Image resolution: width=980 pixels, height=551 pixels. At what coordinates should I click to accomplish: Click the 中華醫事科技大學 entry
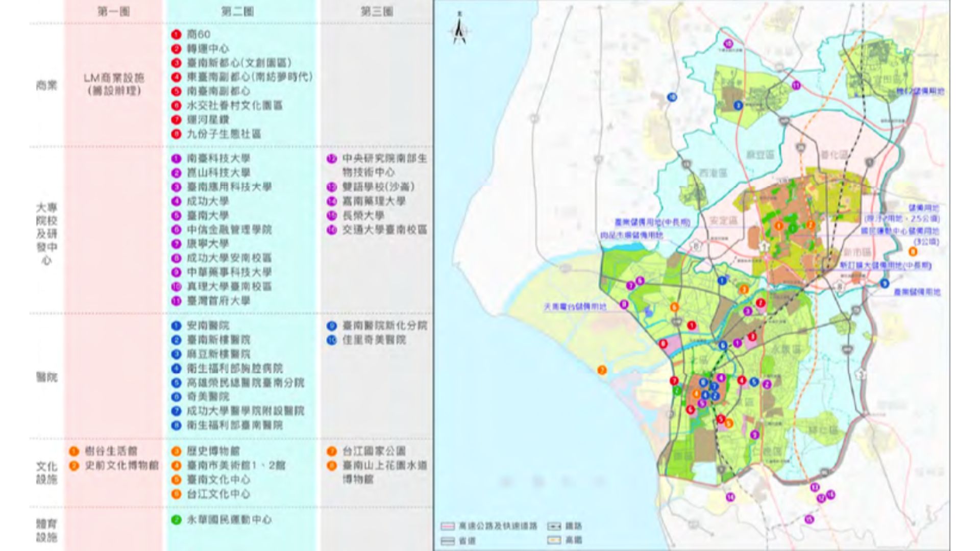pos(229,272)
